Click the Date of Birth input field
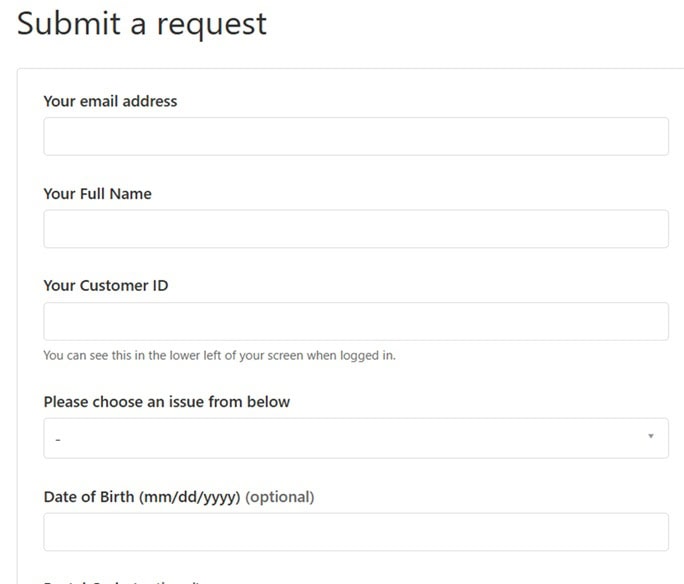The width and height of the screenshot is (684, 584). (355, 532)
